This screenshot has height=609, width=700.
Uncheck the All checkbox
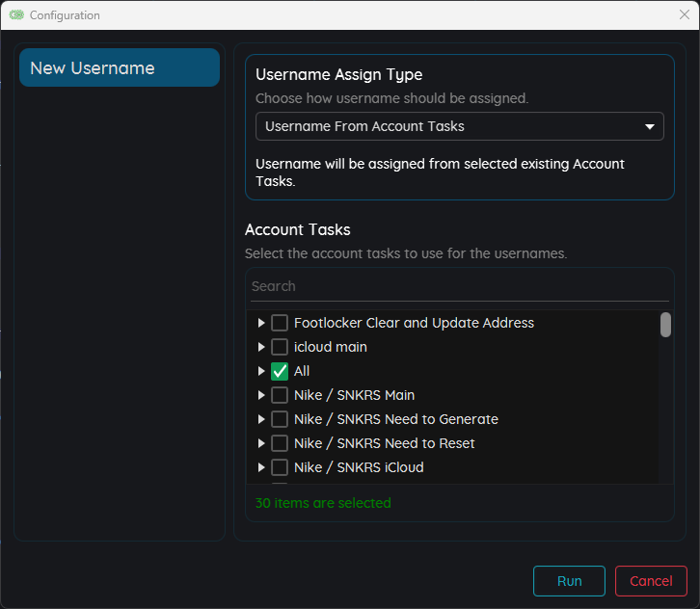[x=280, y=371]
